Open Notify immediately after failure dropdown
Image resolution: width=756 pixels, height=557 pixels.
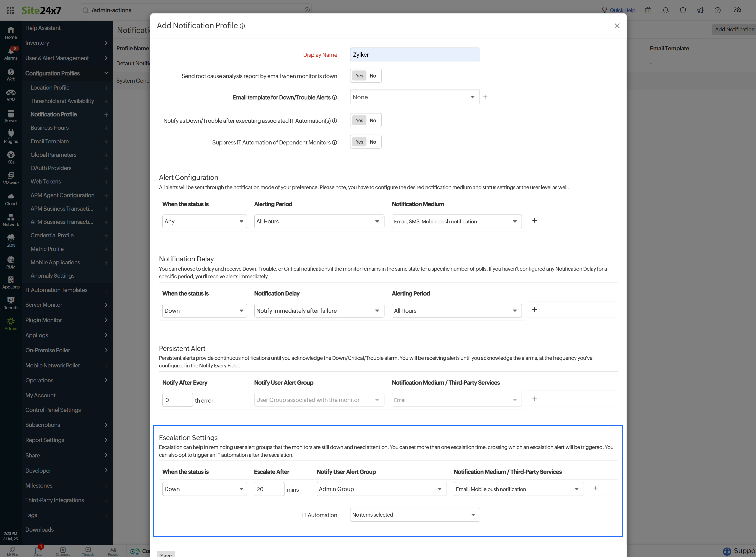(x=319, y=311)
